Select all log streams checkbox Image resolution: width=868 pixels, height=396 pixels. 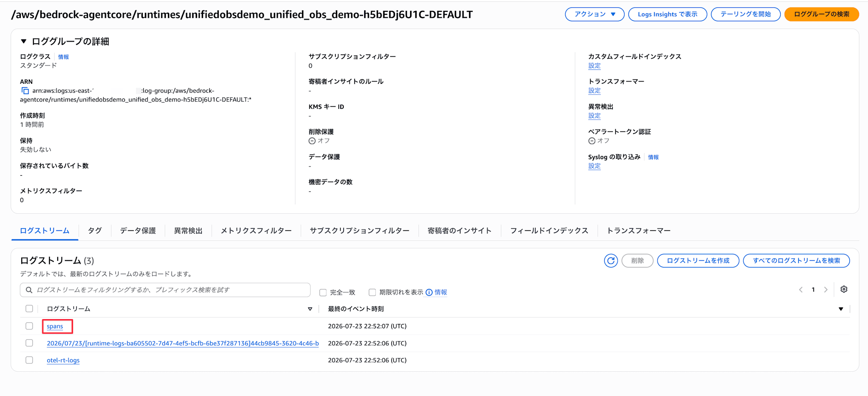pyautogui.click(x=29, y=309)
